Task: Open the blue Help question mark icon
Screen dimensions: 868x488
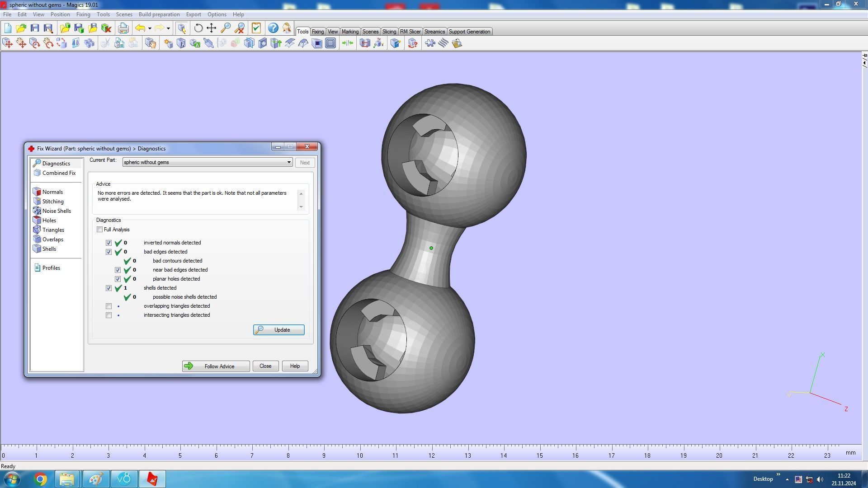Action: click(x=273, y=28)
